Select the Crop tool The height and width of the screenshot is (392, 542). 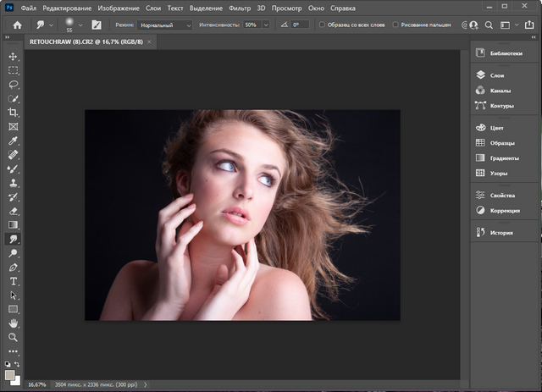[x=14, y=113]
